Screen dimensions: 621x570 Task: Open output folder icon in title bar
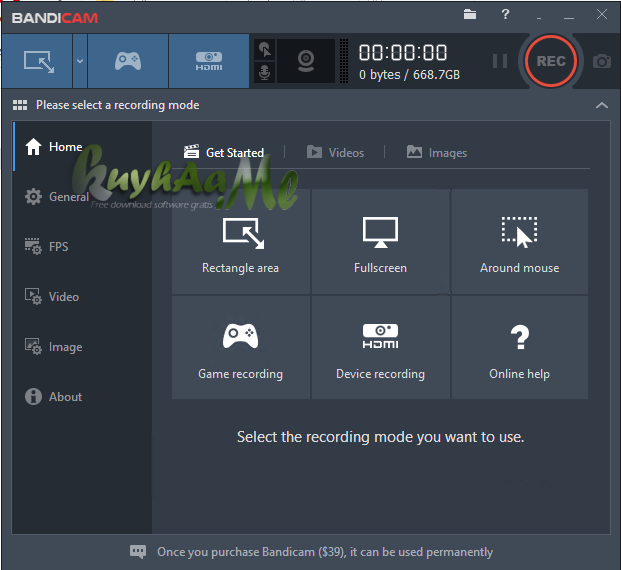coord(470,15)
